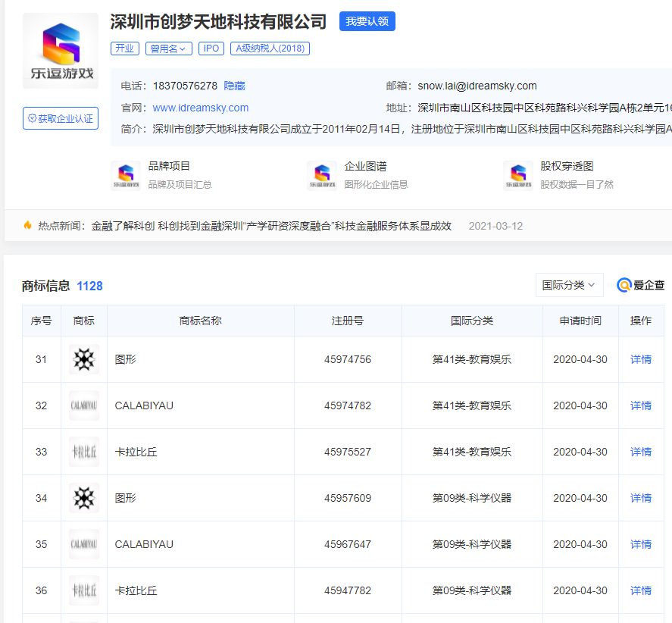Click the 股权穿透图 logo icon

[518, 175]
